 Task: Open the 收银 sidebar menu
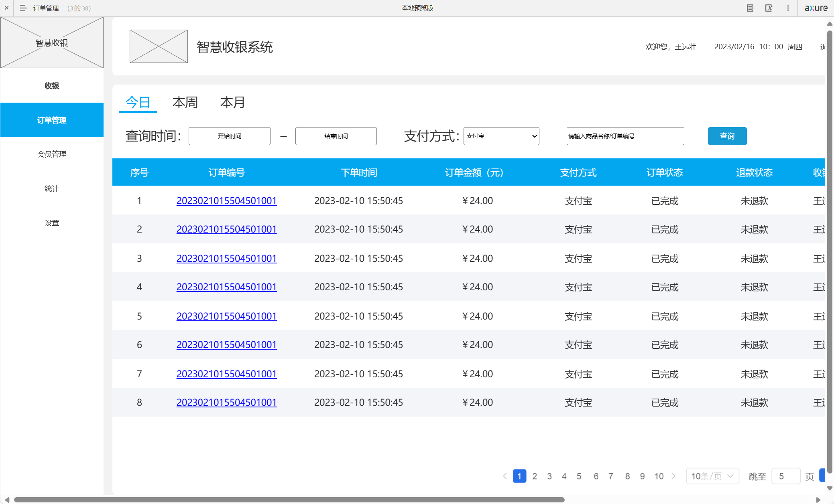coord(52,86)
